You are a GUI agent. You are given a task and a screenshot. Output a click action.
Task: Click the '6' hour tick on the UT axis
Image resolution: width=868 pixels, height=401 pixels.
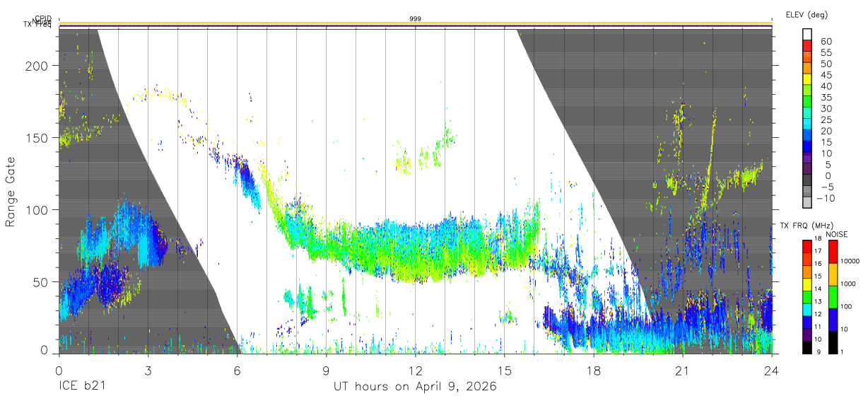pos(237,370)
